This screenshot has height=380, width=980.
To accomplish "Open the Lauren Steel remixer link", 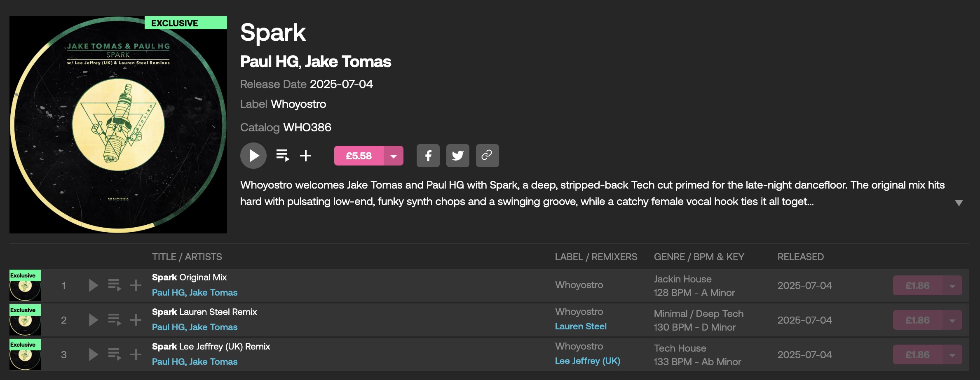I will (x=580, y=326).
